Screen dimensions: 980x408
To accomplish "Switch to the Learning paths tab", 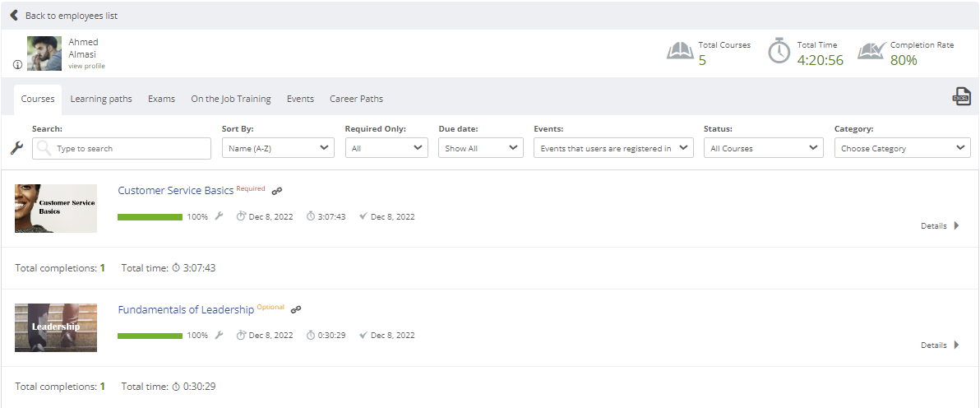I will [x=101, y=99].
